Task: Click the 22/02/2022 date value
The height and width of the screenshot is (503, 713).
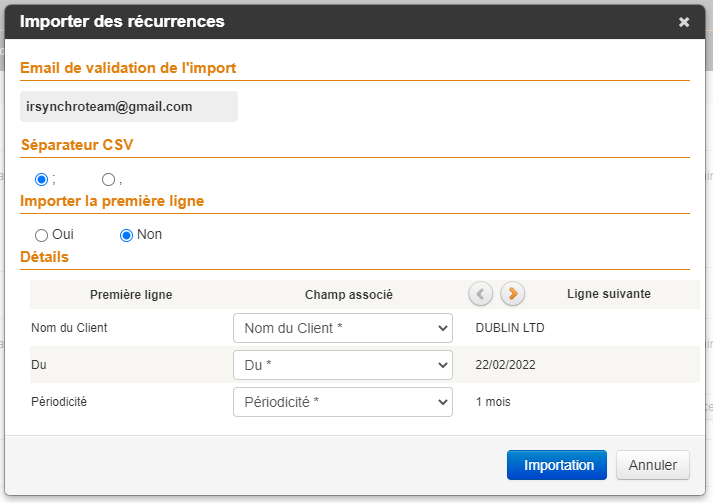Action: [505, 365]
